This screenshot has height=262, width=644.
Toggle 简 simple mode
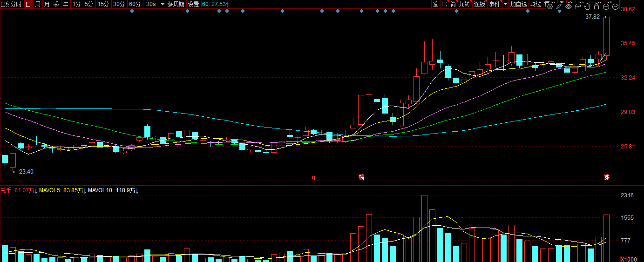tap(453, 4)
